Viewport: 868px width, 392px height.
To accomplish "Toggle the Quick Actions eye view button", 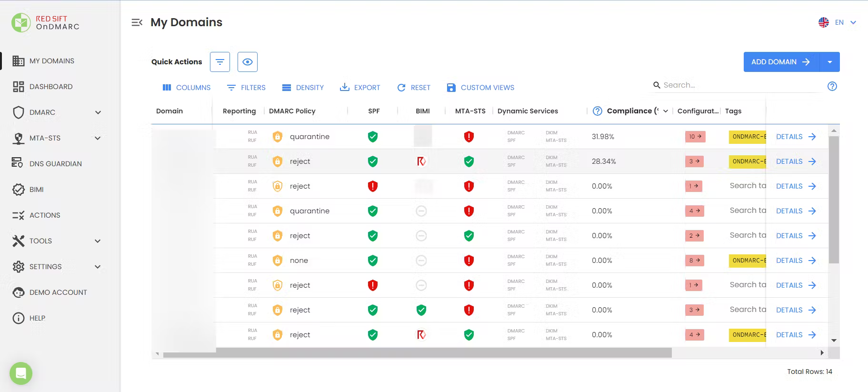I will coord(248,62).
